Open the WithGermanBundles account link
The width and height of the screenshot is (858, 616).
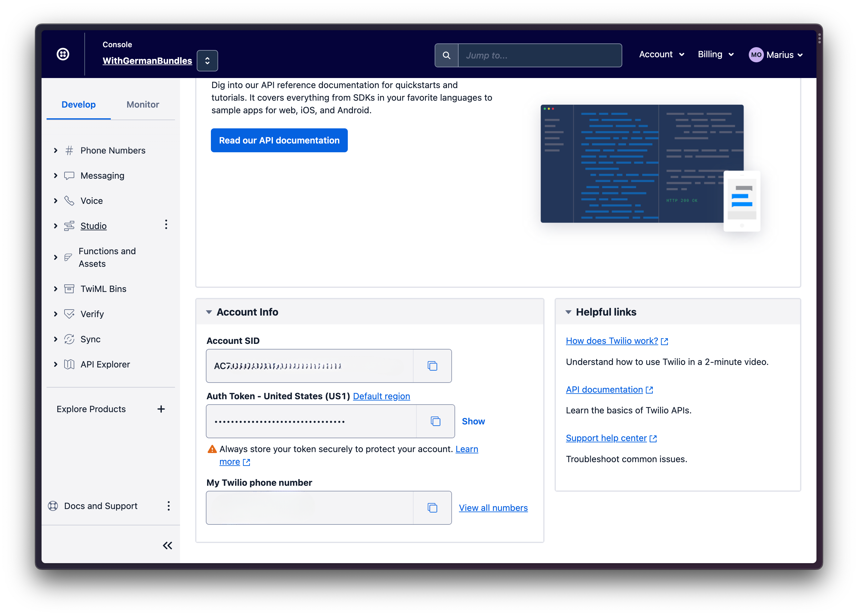147,60
